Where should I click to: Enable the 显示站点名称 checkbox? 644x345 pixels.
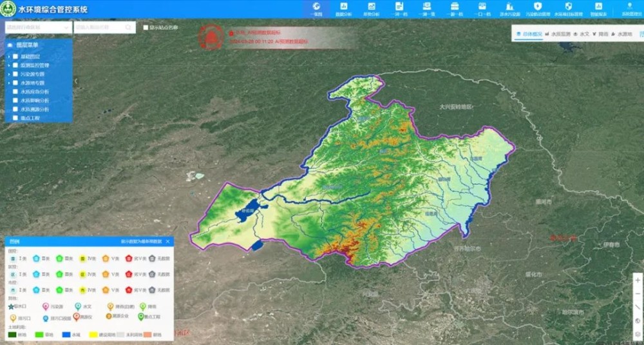click(x=146, y=28)
